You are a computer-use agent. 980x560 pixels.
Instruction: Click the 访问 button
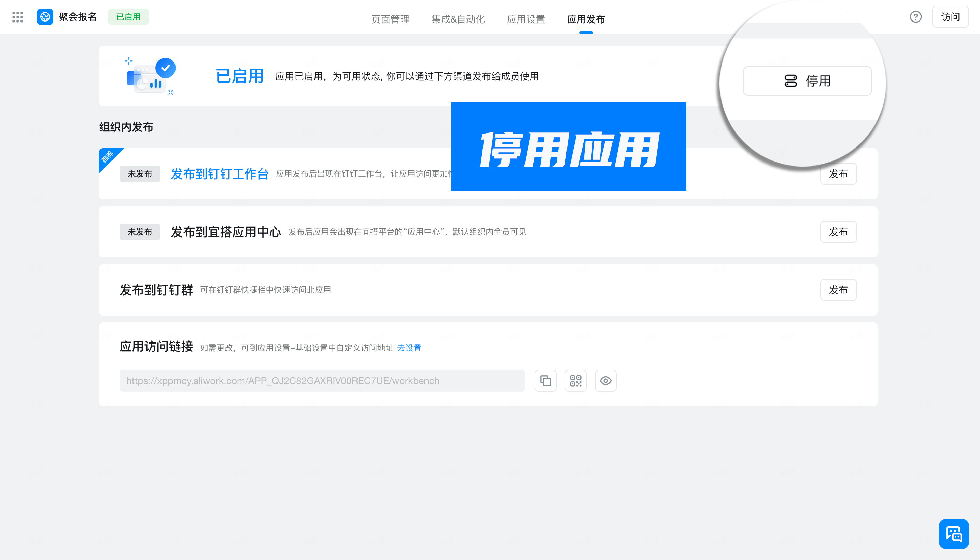(950, 17)
